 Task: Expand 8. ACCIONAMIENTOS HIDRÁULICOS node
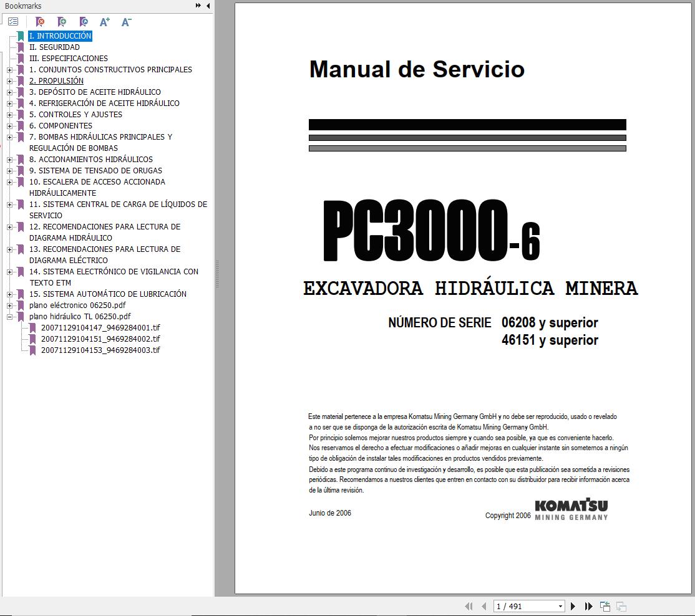pyautogui.click(x=10, y=160)
